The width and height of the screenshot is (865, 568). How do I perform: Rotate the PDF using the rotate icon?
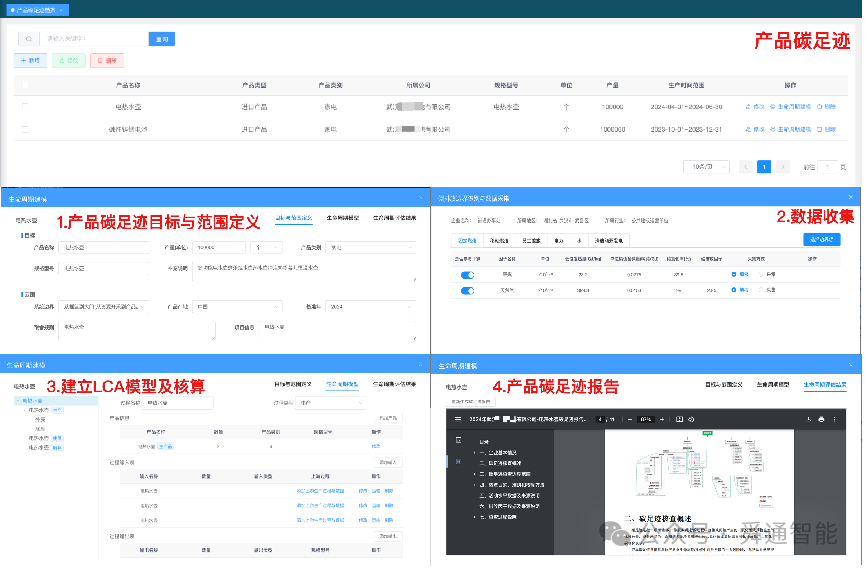(691, 420)
